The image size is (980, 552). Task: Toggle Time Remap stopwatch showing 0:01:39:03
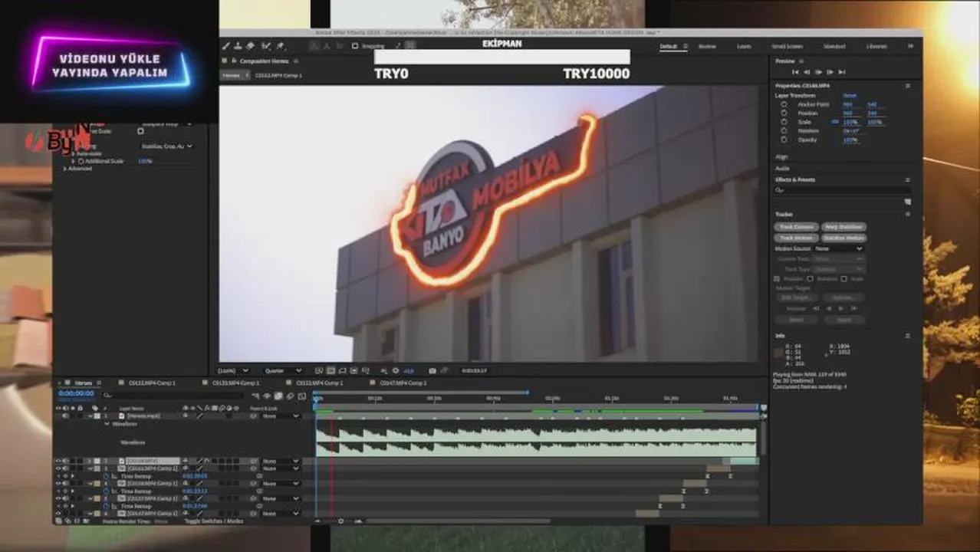pyautogui.click(x=106, y=476)
